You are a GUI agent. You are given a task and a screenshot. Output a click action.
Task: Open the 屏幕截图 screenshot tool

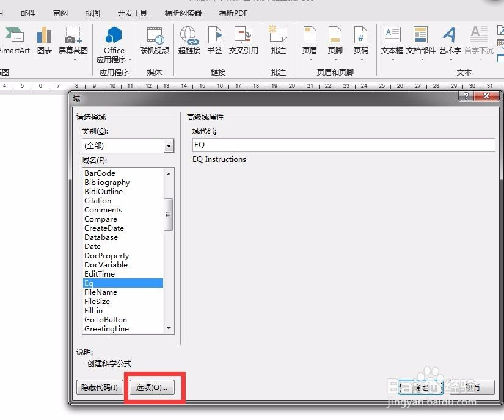pyautogui.click(x=73, y=41)
